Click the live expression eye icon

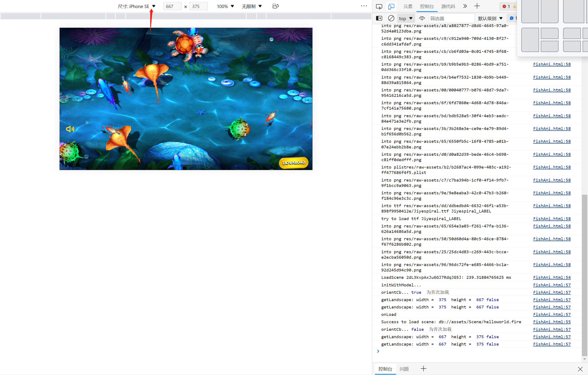pos(422,18)
